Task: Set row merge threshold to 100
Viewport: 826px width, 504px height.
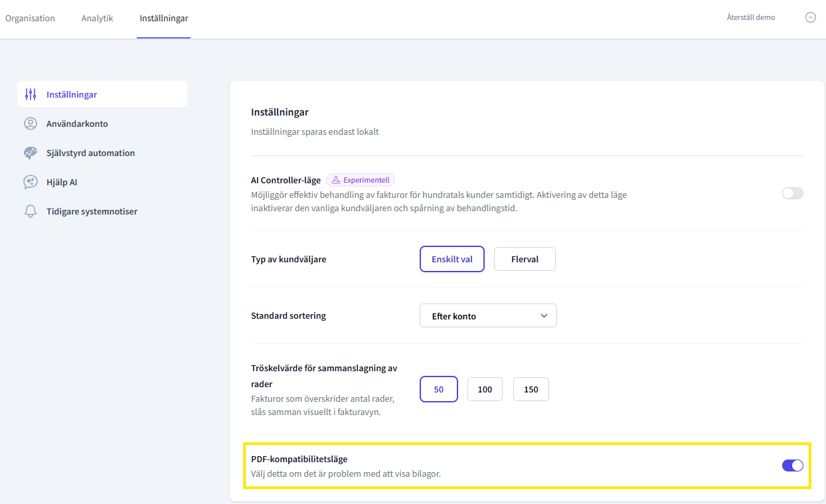Action: point(485,389)
